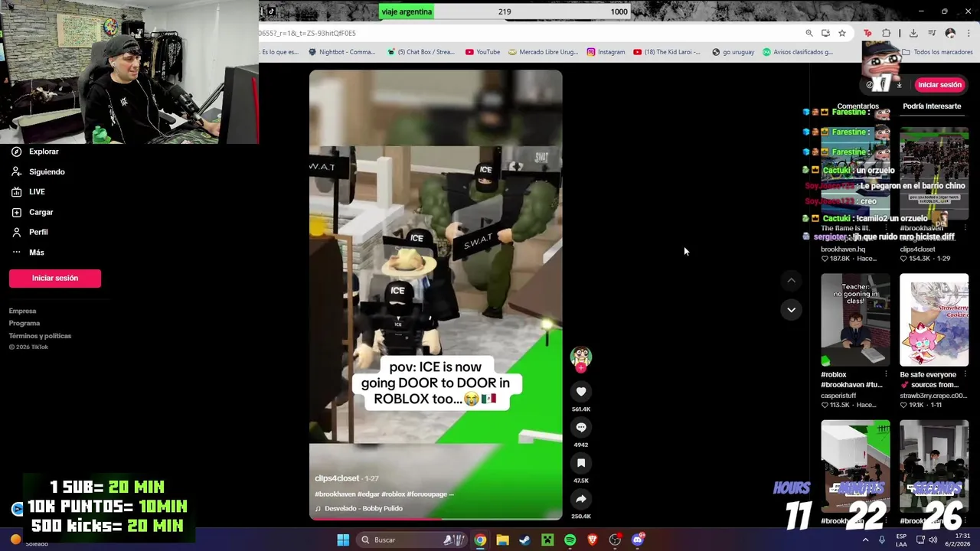Image resolution: width=980 pixels, height=551 pixels.
Task: Share the video with arrow icon
Action: (581, 499)
